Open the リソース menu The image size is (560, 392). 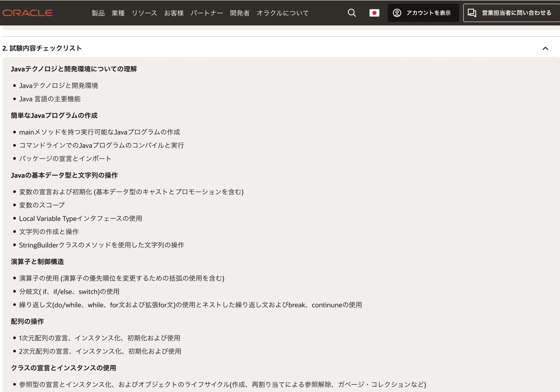click(x=144, y=13)
